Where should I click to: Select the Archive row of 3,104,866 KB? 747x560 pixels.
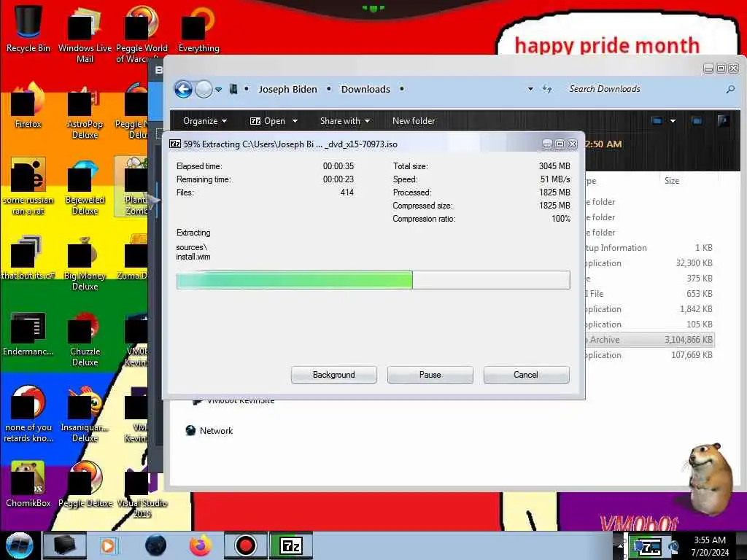coord(650,340)
